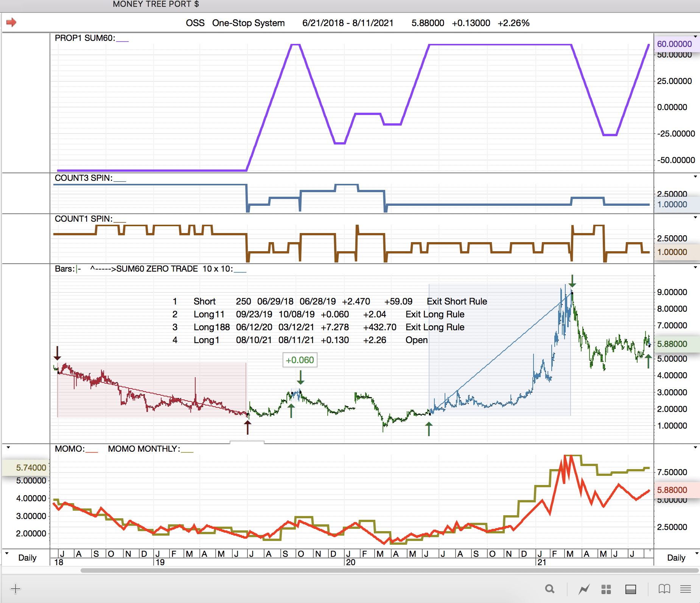This screenshot has width=700, height=603.
Task: Click the short entry down arrow in 2018
Action: tap(57, 353)
